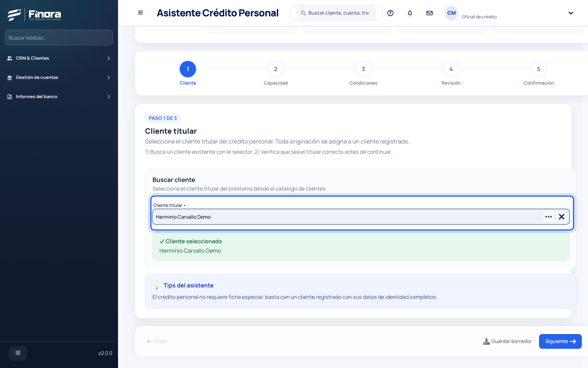Open the client selector ellipsis button
Viewport: 588px width, 368px height.
tap(548, 217)
